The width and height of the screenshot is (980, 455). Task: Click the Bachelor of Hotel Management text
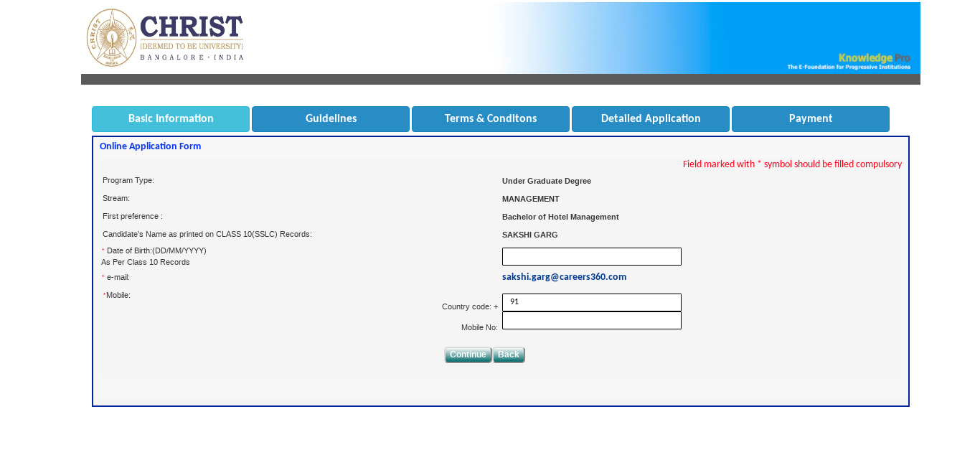(x=560, y=217)
